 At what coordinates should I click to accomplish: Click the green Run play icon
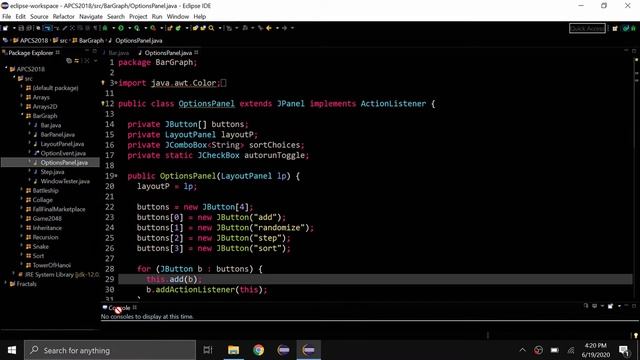[x=121, y=28]
